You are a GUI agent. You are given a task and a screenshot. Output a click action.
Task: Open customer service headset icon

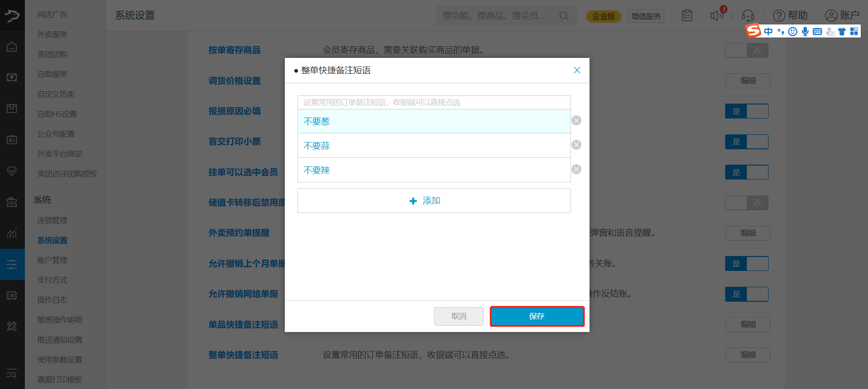click(748, 16)
